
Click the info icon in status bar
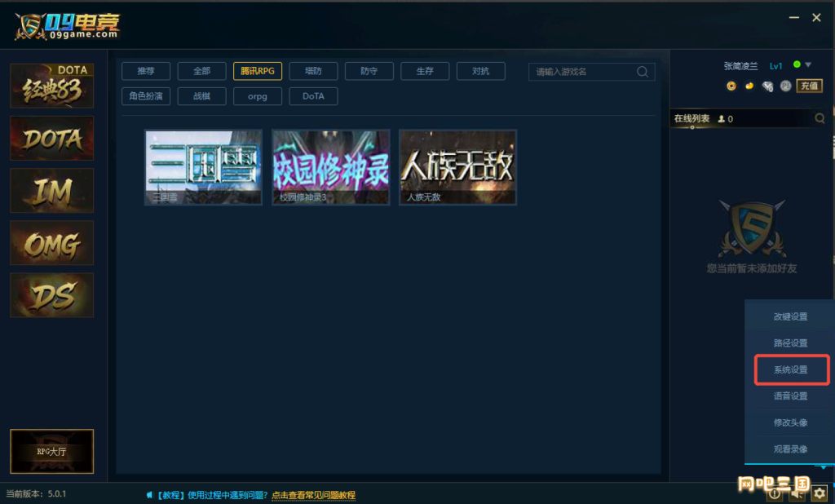coord(775,495)
